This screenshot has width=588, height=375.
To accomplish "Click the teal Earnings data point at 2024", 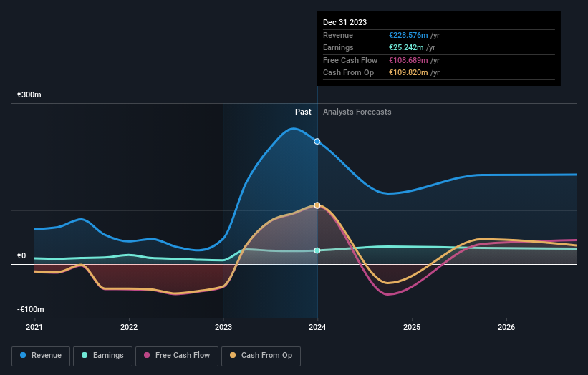I will click(x=317, y=250).
